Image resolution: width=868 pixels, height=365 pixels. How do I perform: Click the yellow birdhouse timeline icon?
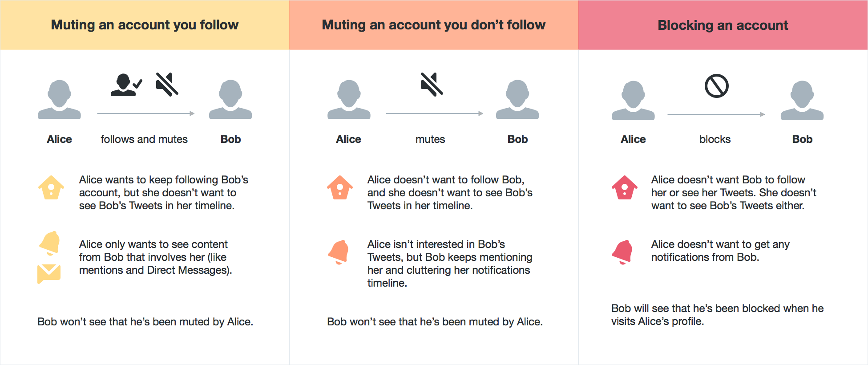[51, 187]
